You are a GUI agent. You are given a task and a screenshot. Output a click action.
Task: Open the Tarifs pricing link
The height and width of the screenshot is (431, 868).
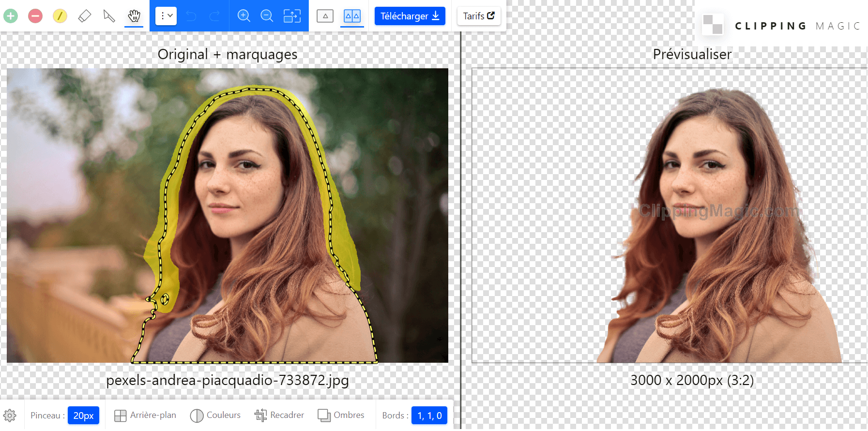pyautogui.click(x=479, y=16)
